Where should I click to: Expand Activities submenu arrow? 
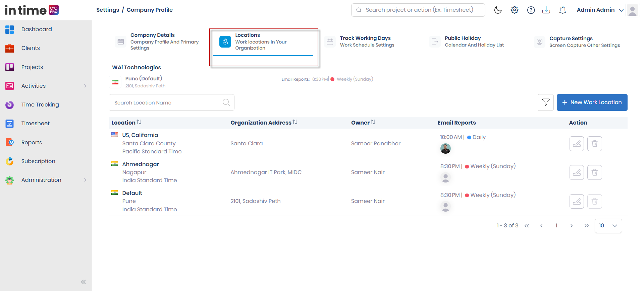click(85, 86)
